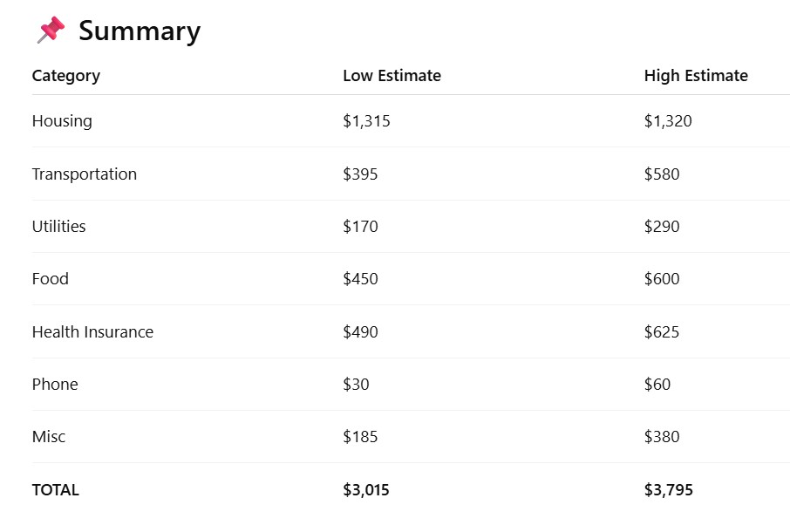Click Housing low estimate $1,315

click(x=366, y=121)
